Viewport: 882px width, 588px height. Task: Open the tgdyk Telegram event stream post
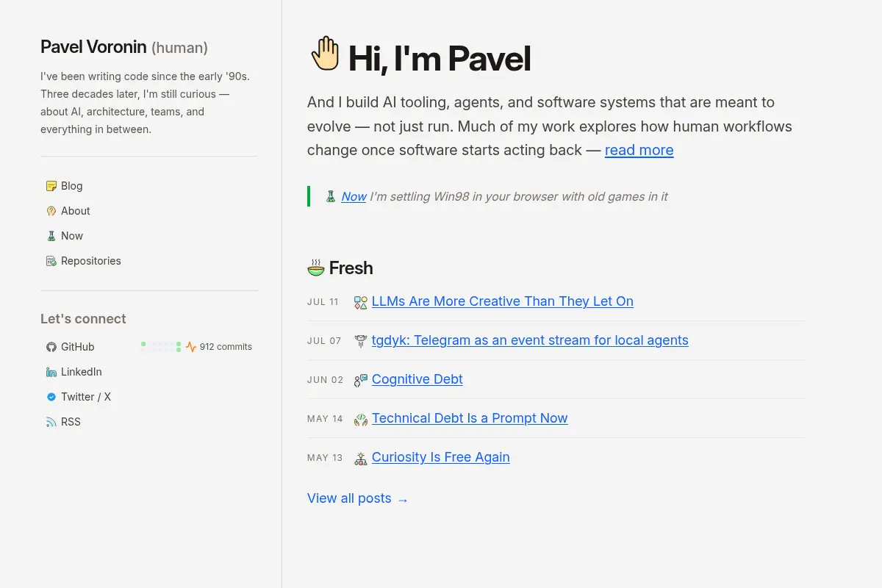[x=530, y=340]
